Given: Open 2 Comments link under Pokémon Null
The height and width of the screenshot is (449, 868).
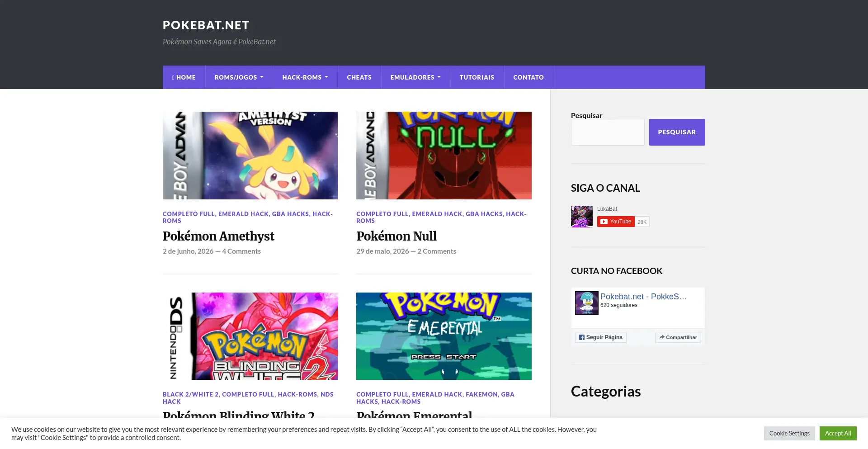Looking at the screenshot, I should click(x=437, y=251).
